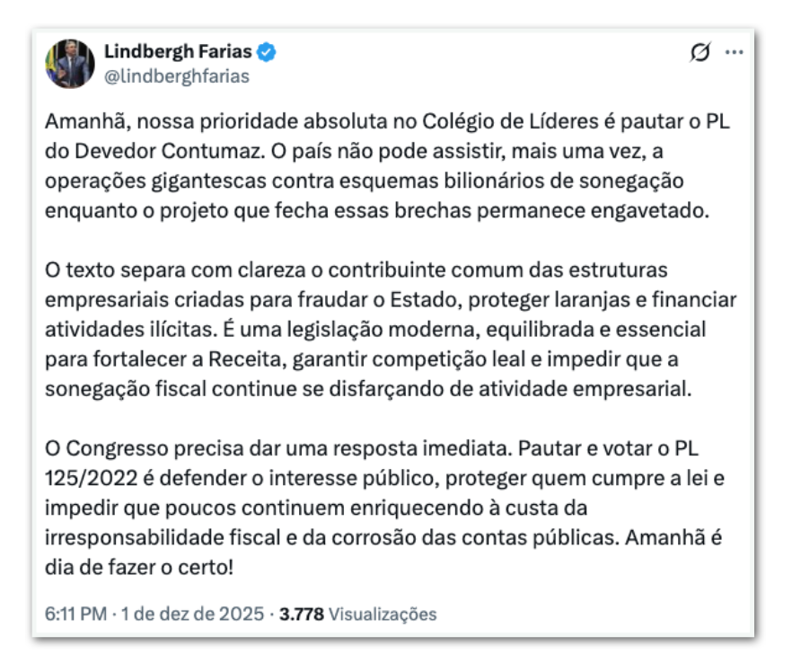Open Lindbergh Farias profile picture
This screenshot has width=792, height=672.
(x=70, y=64)
